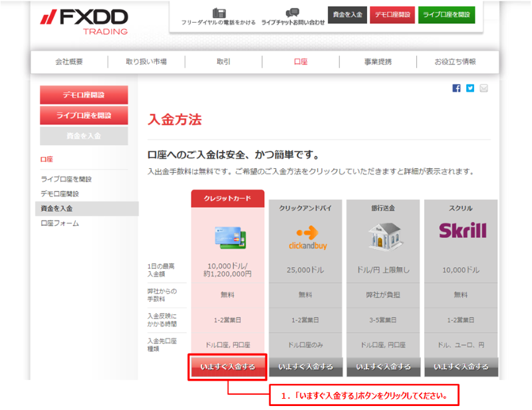Open the 取り扱い市場 menu
532x410 pixels.
pyautogui.click(x=146, y=62)
